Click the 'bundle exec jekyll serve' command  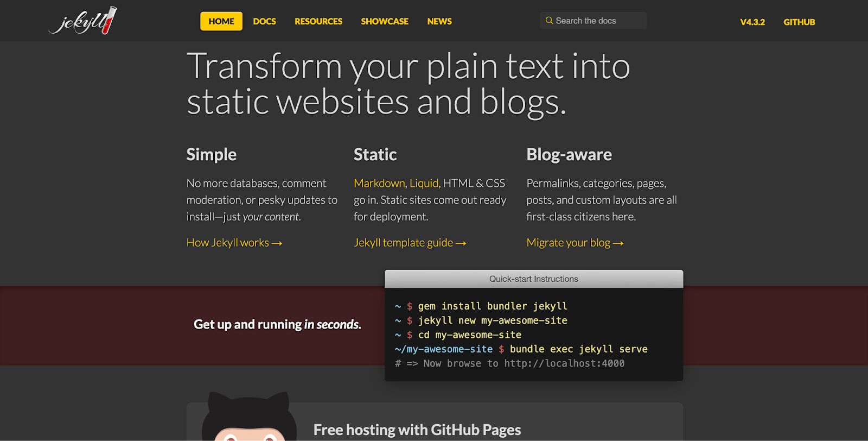579,349
